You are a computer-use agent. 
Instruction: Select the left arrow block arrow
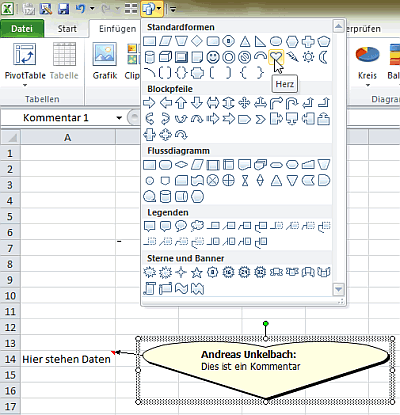pos(165,103)
